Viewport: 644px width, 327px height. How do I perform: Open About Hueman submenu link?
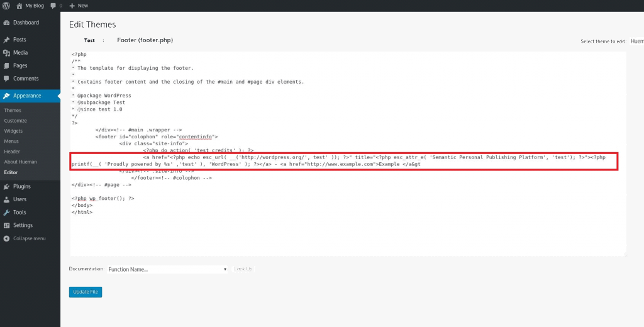[21, 162]
